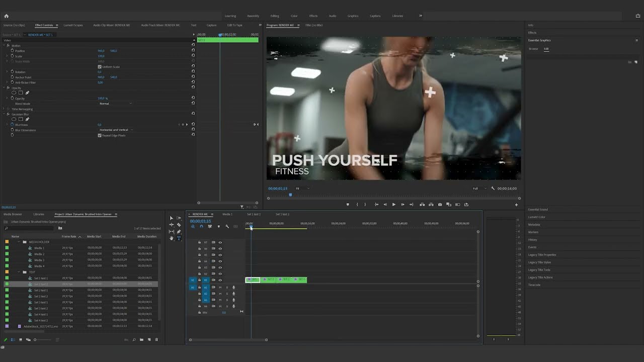The width and height of the screenshot is (644, 362).
Task: Switch Project panel to icon view
Action: tap(21, 340)
